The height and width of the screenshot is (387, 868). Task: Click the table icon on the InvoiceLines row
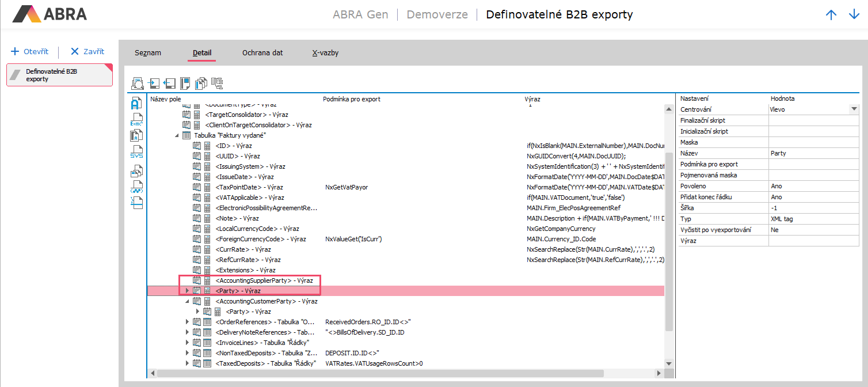(207, 343)
